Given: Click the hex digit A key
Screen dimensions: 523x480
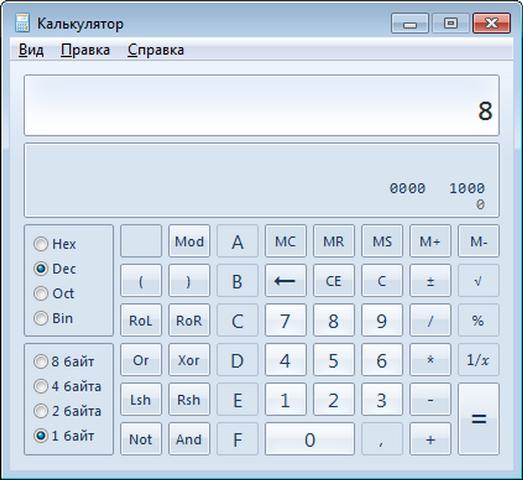Looking at the screenshot, I should pos(237,241).
